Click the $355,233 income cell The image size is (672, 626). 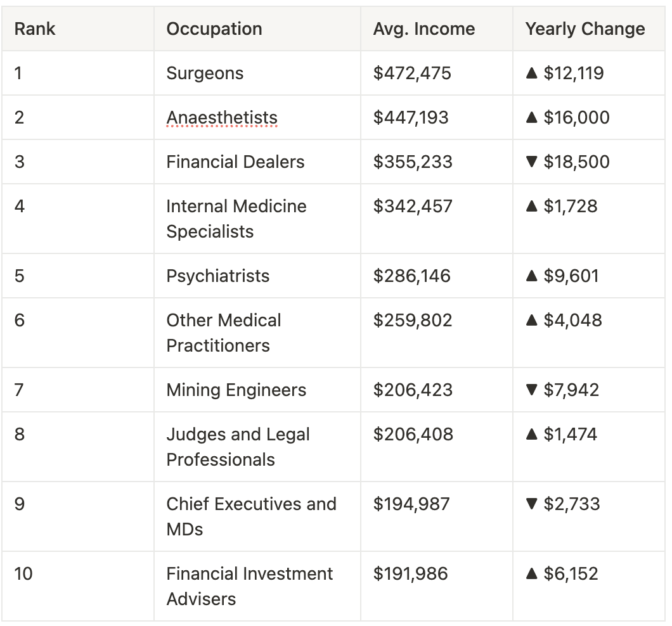click(x=413, y=162)
